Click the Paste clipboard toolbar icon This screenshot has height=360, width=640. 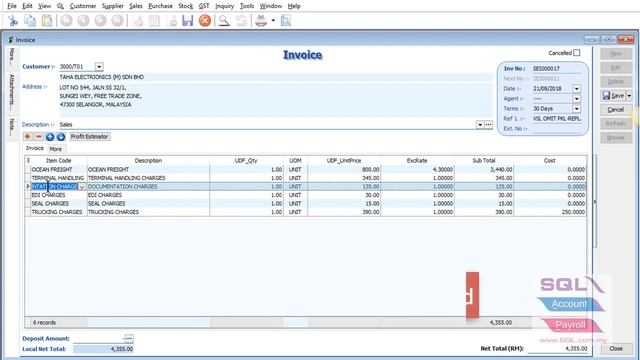(x=47, y=20)
